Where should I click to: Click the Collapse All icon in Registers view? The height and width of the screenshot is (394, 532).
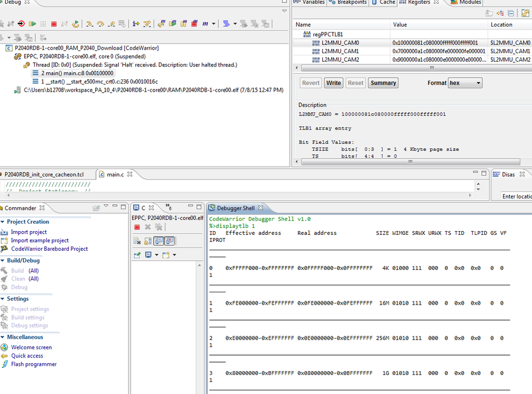pos(511,13)
